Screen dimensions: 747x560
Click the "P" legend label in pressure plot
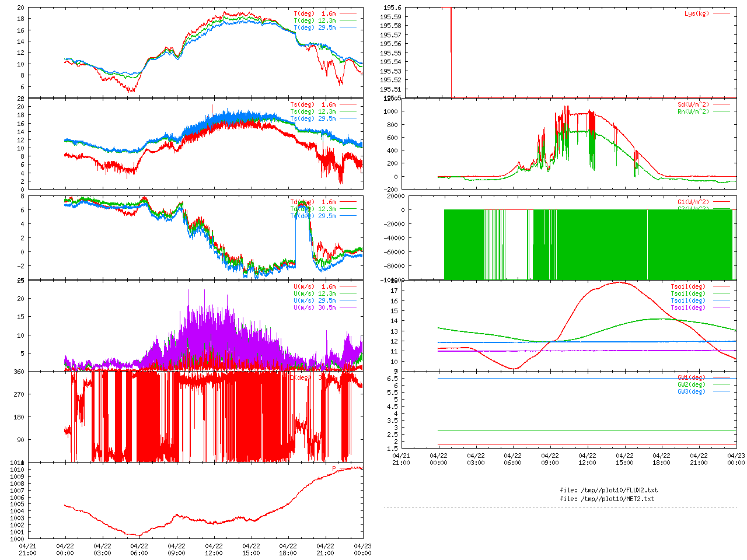334,468
